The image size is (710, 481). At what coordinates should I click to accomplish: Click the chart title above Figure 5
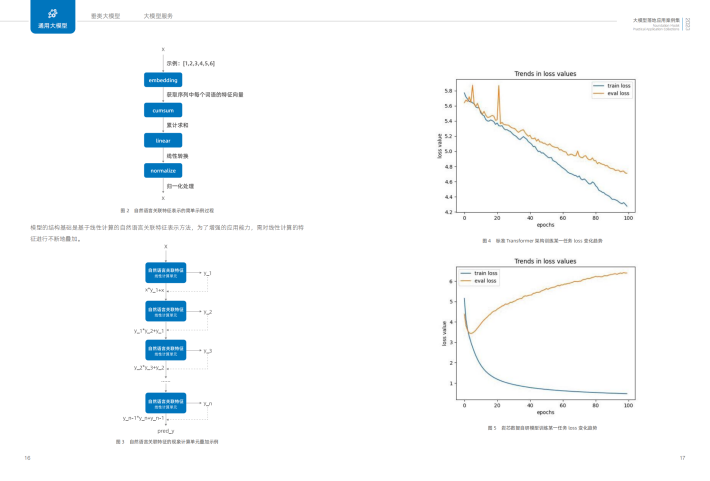point(545,261)
